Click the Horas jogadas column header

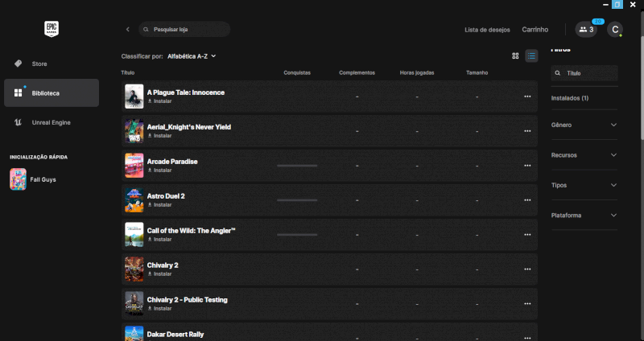pyautogui.click(x=417, y=72)
